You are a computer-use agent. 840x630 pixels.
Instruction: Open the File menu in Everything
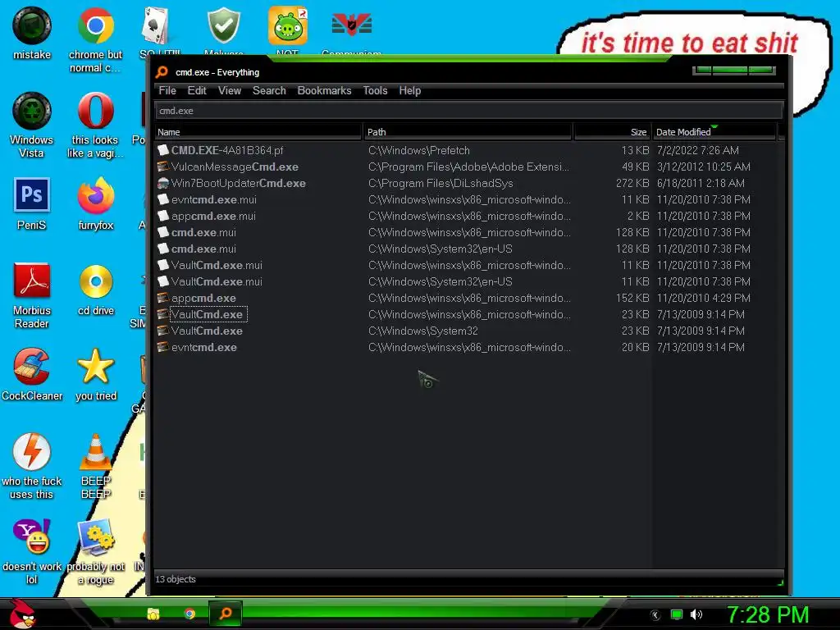click(x=167, y=90)
